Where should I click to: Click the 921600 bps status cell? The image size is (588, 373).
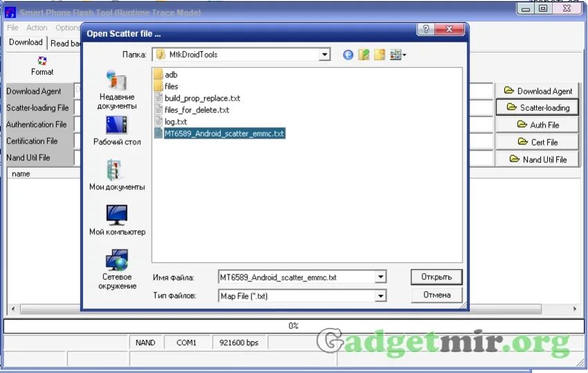[x=239, y=342]
